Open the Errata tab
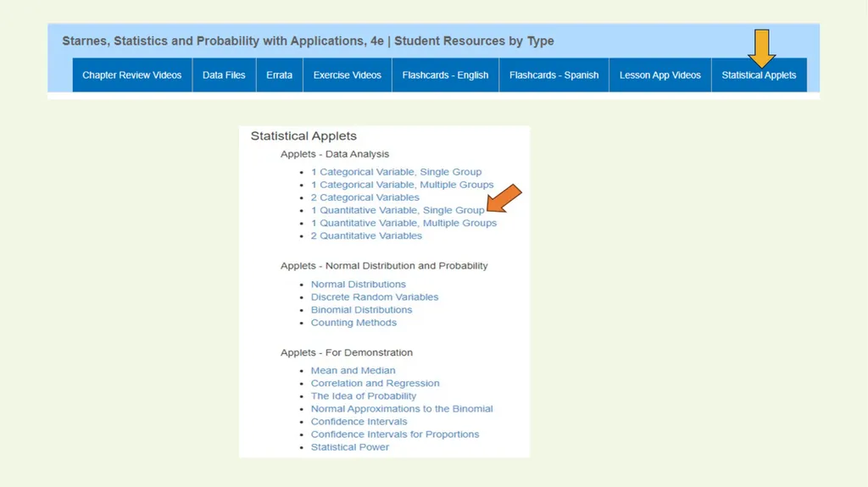The image size is (868, 487). (279, 75)
